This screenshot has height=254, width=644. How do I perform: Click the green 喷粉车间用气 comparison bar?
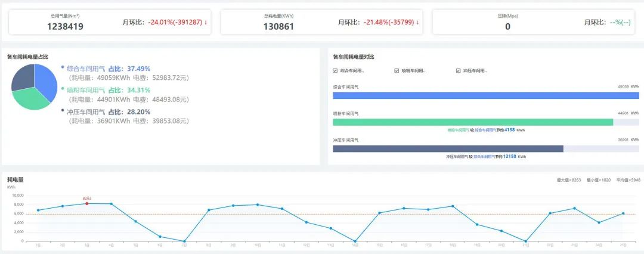click(472, 122)
